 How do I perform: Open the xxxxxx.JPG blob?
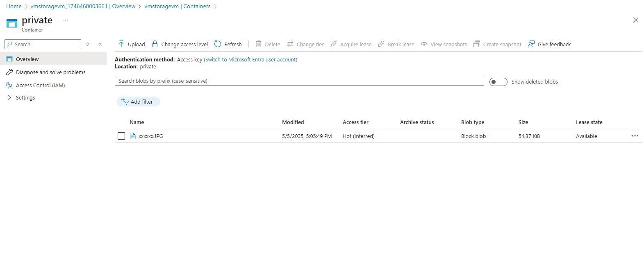click(x=150, y=136)
